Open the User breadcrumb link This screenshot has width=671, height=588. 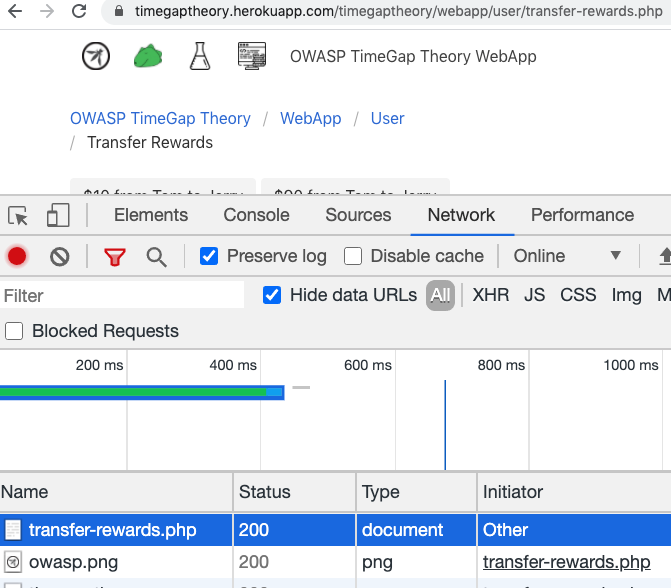pos(387,119)
